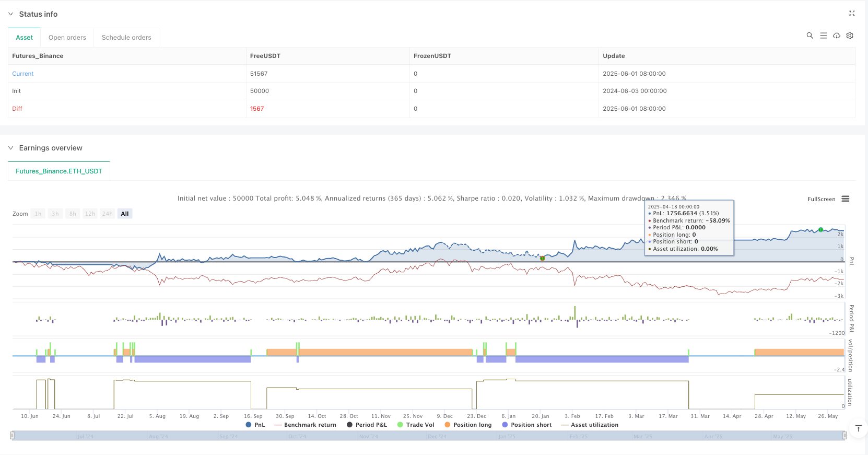Click the cloud download icon
This screenshot has height=455, width=868.
point(837,36)
